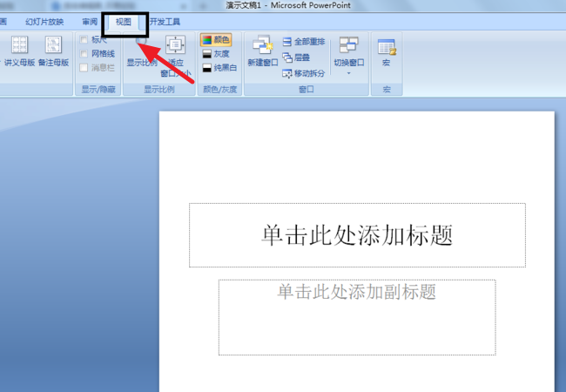
Task: Click Move Split (移动拆分)
Action: [304, 73]
